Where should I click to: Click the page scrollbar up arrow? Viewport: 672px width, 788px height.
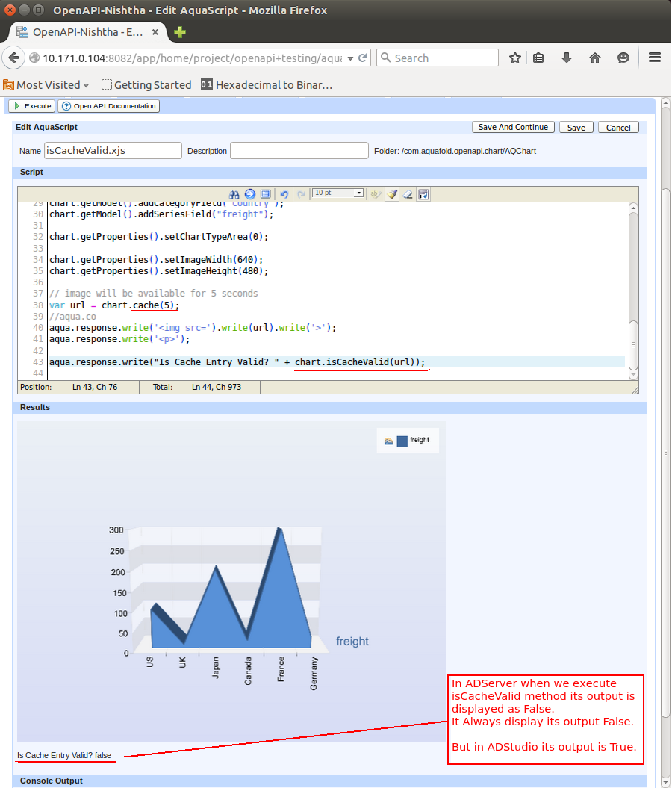tap(665, 103)
